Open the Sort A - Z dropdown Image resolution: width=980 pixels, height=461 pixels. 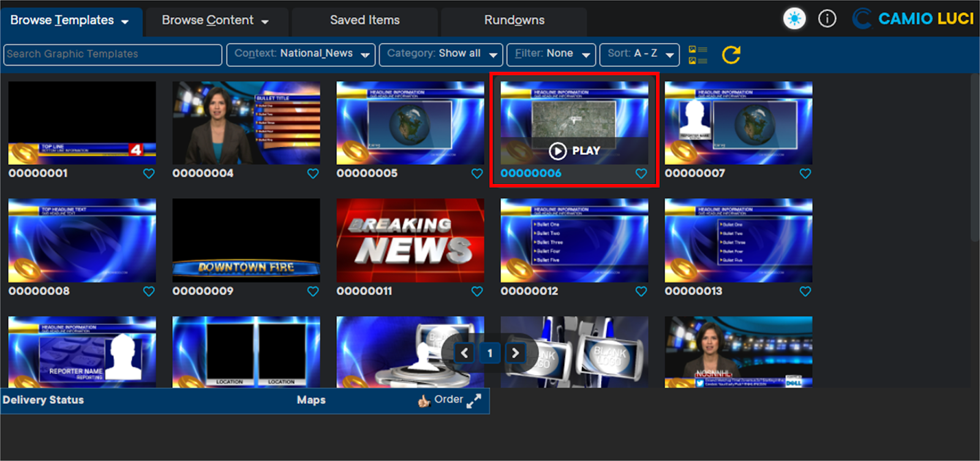tap(639, 54)
